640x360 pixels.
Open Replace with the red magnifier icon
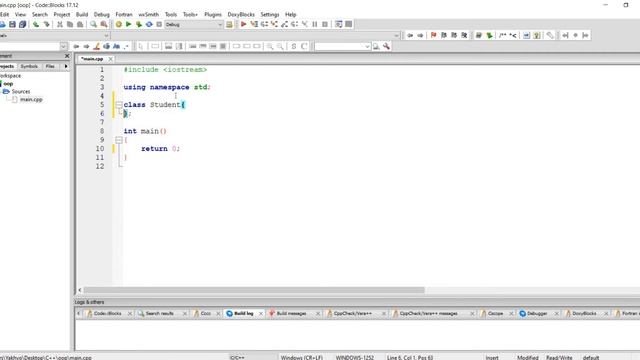click(104, 24)
